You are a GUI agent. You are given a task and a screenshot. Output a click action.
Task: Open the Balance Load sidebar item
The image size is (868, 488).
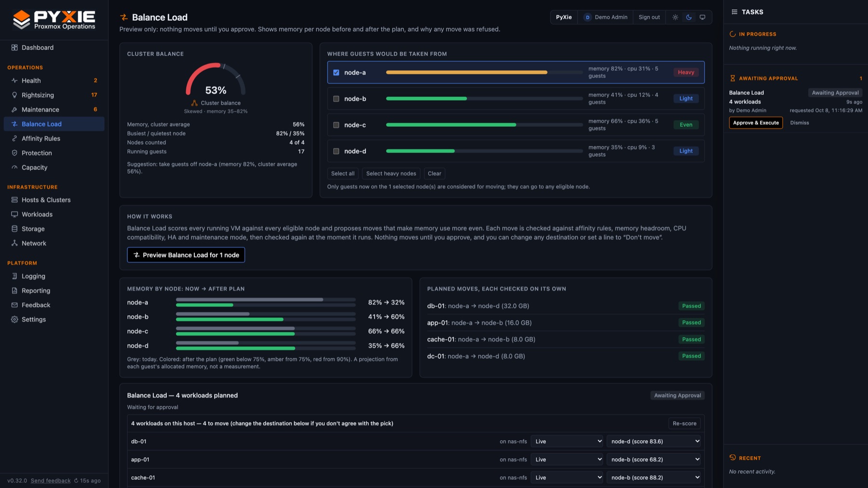tap(54, 124)
